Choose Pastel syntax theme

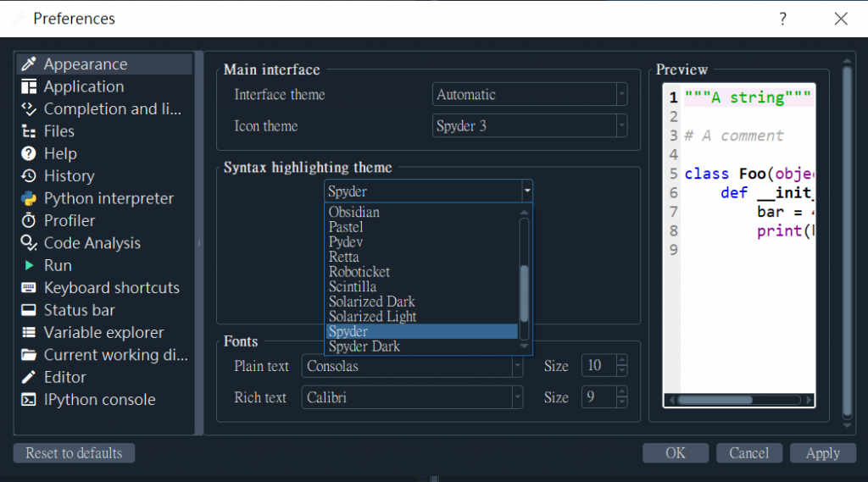tap(423, 227)
